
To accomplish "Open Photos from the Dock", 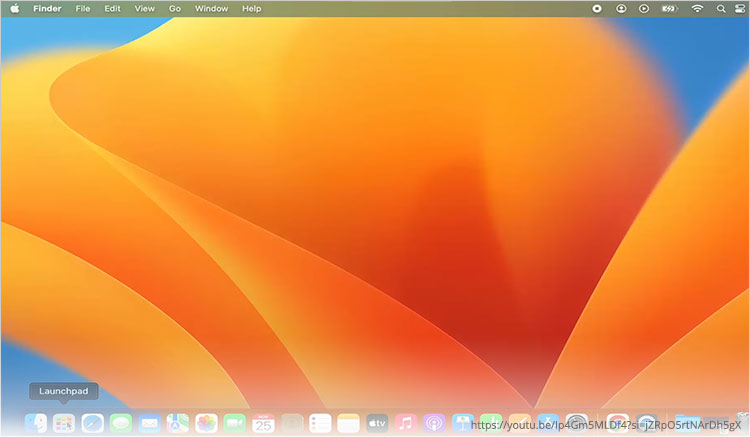I will [206, 423].
